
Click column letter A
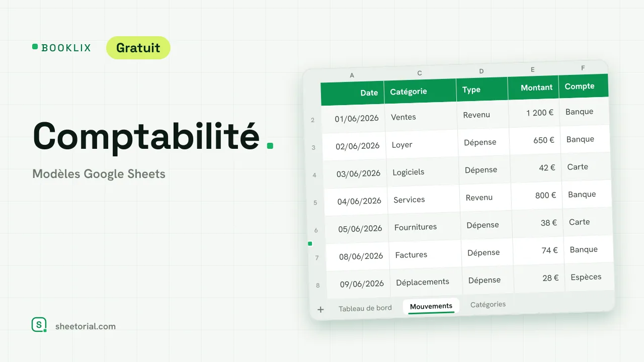352,75
